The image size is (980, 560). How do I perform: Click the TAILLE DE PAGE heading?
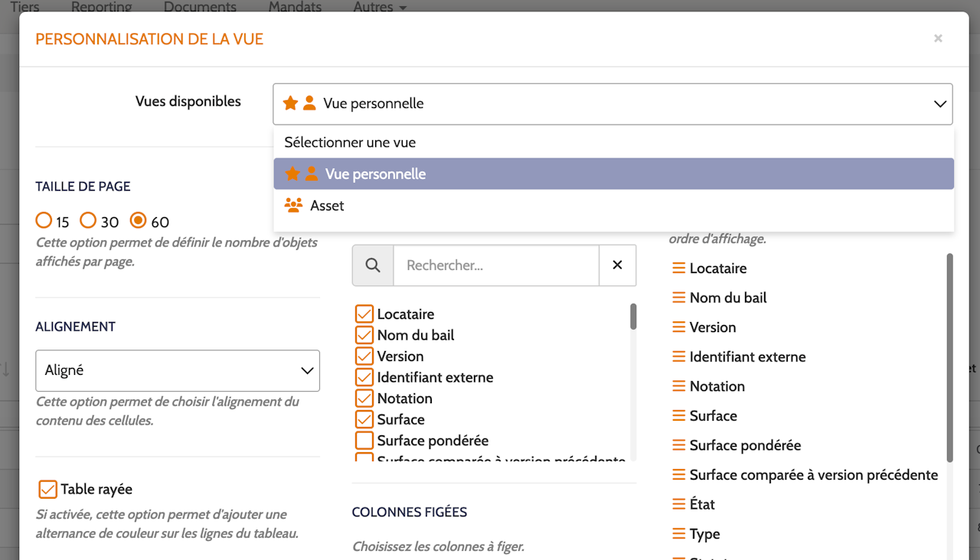point(83,187)
